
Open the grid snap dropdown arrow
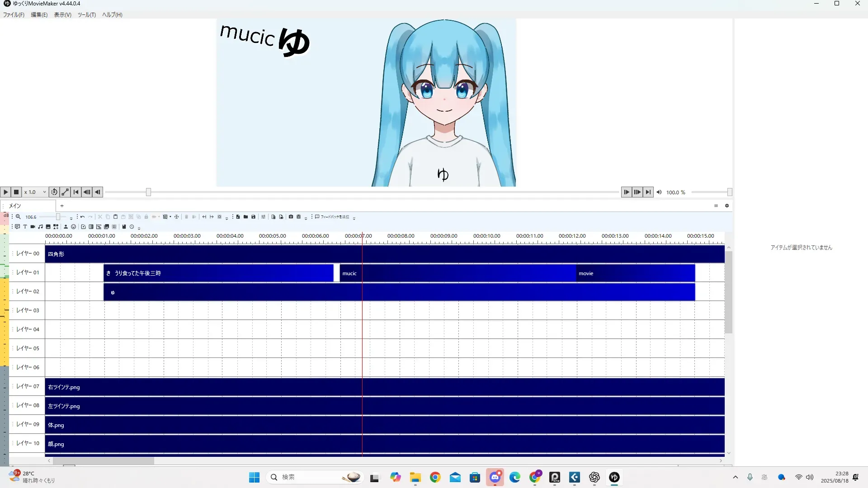(170, 217)
